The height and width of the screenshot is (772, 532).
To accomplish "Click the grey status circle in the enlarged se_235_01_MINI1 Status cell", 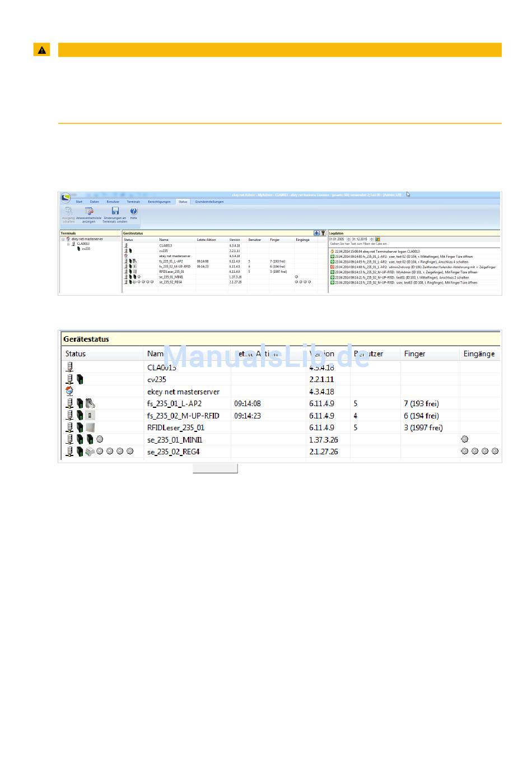I will click(100, 439).
